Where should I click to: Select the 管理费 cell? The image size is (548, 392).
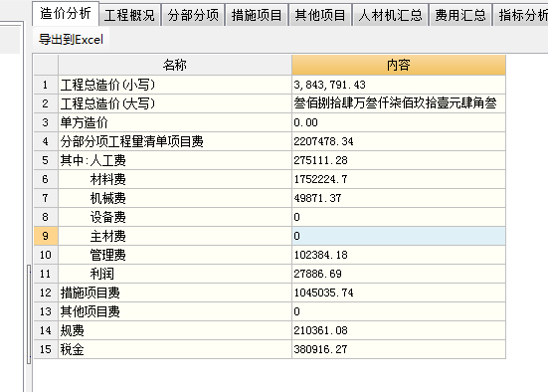tap(175, 255)
